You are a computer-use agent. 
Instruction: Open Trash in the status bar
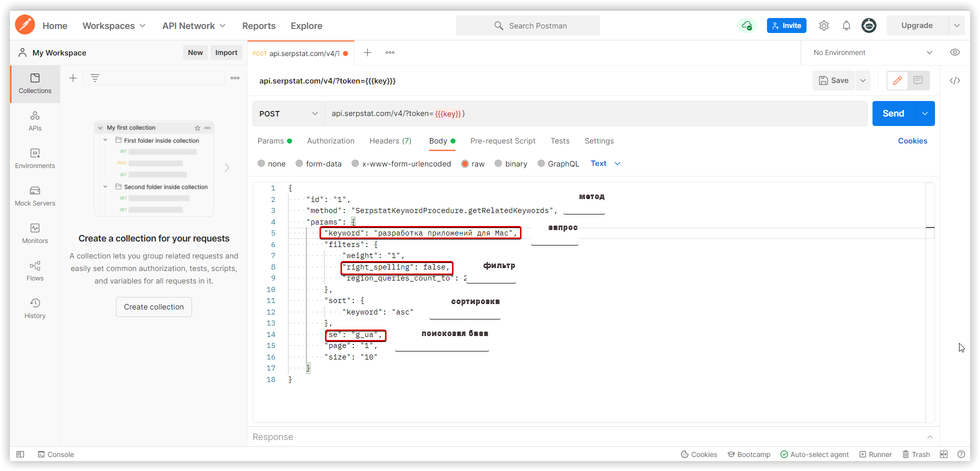(916, 454)
